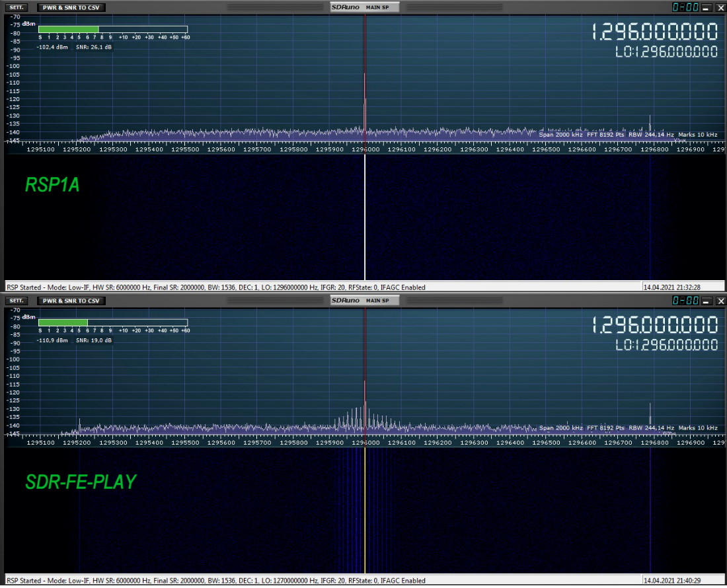
Task: Click 1296600 on bottom window frequency axis
Action: 582,443
